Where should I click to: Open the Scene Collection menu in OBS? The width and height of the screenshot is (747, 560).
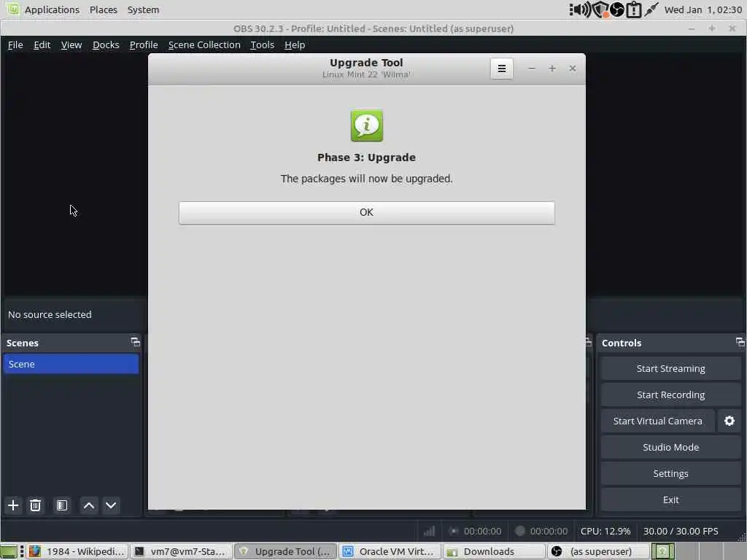pyautogui.click(x=204, y=44)
